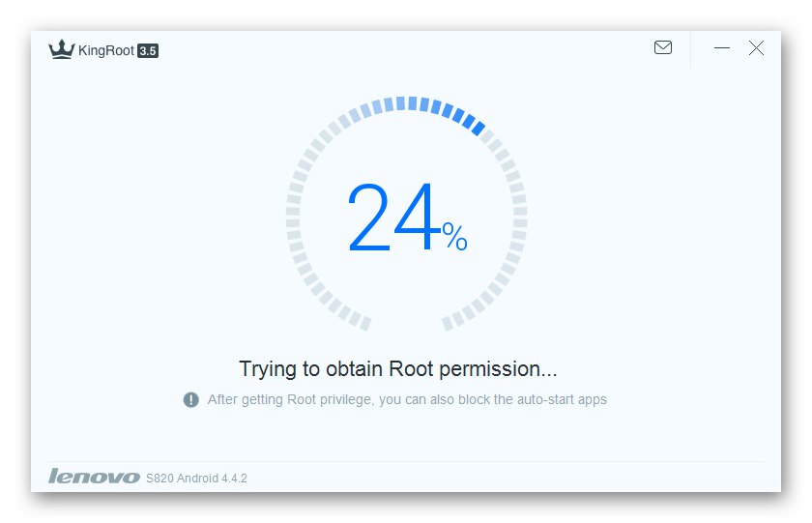Minimize the KingRoot window
This screenshot has height=523, width=812.
point(722,47)
